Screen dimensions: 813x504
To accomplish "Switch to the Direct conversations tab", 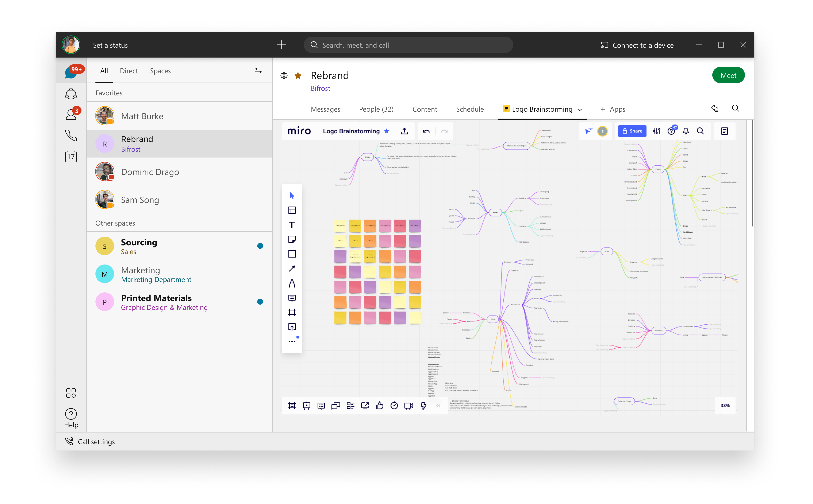I will point(129,71).
